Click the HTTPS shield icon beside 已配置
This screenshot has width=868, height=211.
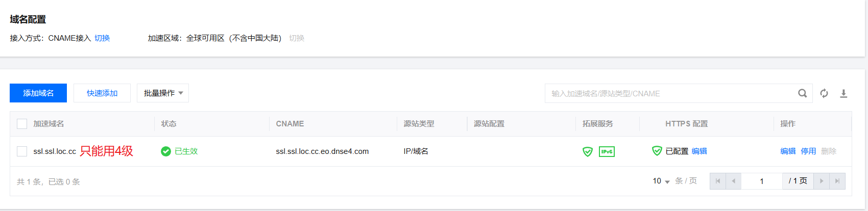[x=657, y=151]
